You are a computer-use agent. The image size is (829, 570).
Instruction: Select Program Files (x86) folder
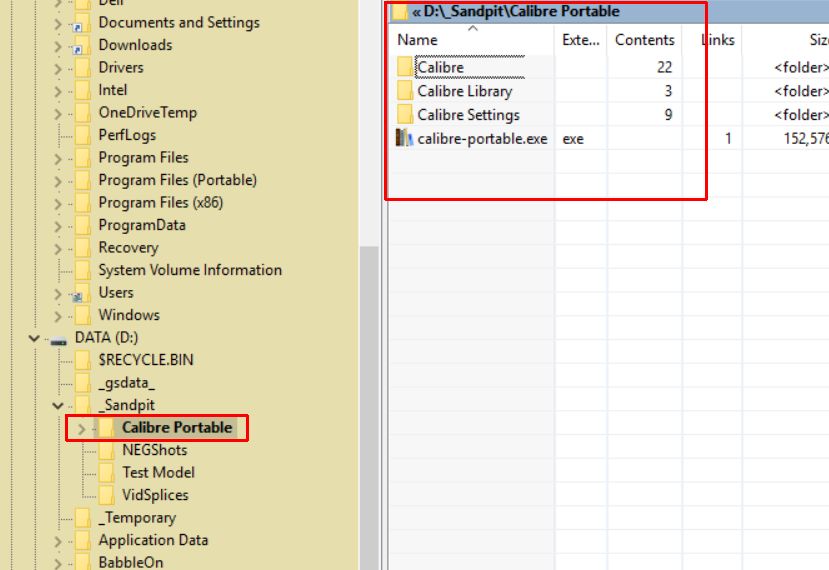pos(161,203)
